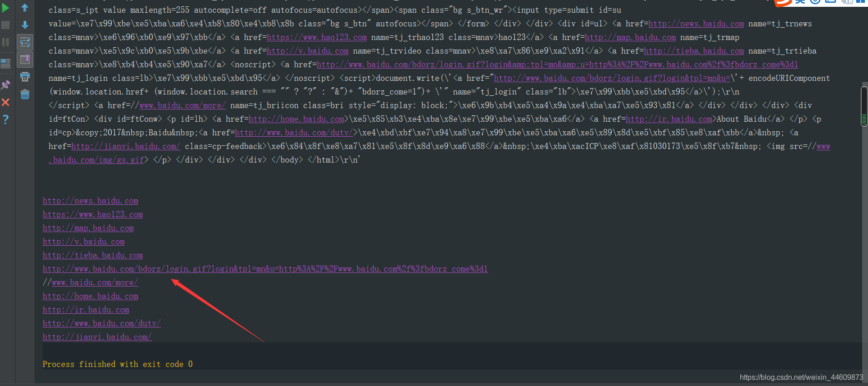Open the gs.gif image link in HTML source
Screen dimensions: 868x386
click(96, 160)
